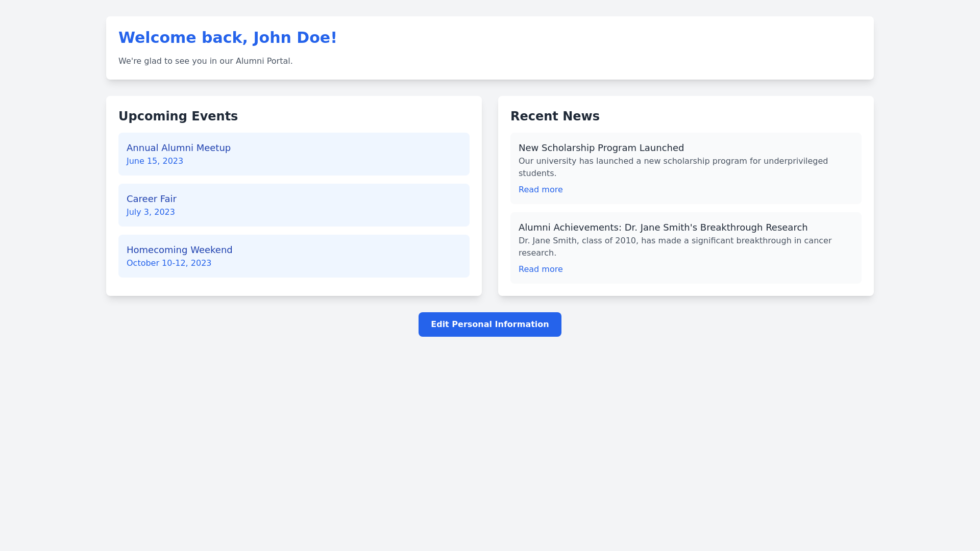Click the welcome banner card
Image resolution: width=980 pixels, height=551 pixels.
tap(612, 47)
